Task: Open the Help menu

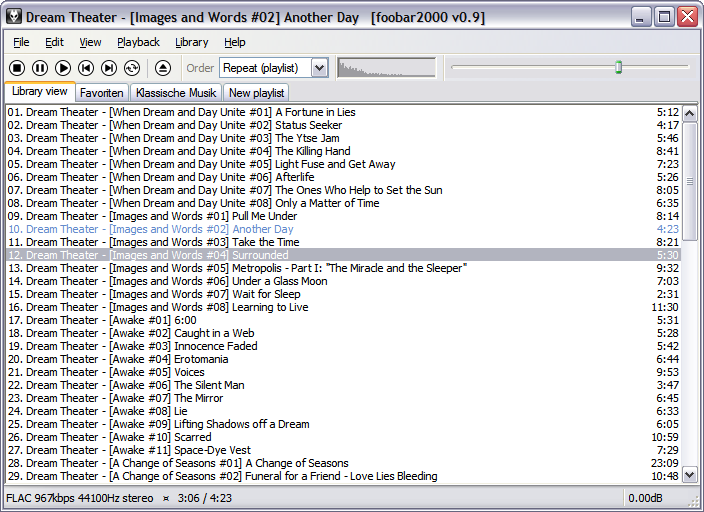Action: tap(235, 42)
